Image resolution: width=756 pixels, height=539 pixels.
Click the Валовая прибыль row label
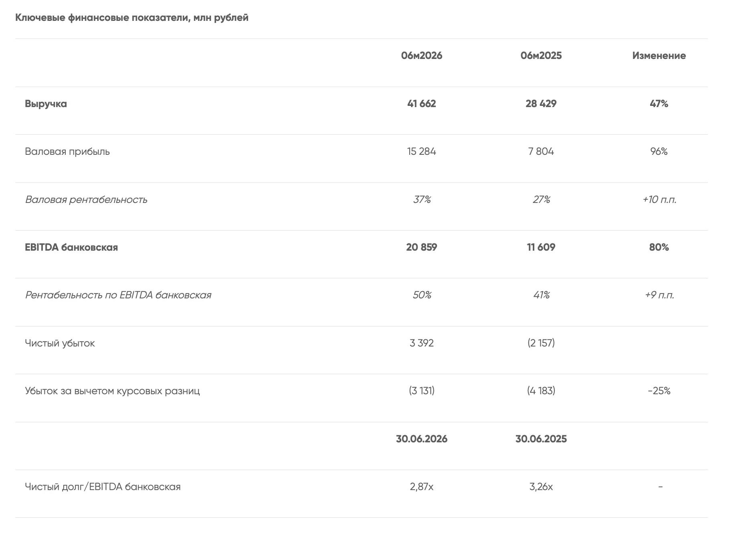67,152
